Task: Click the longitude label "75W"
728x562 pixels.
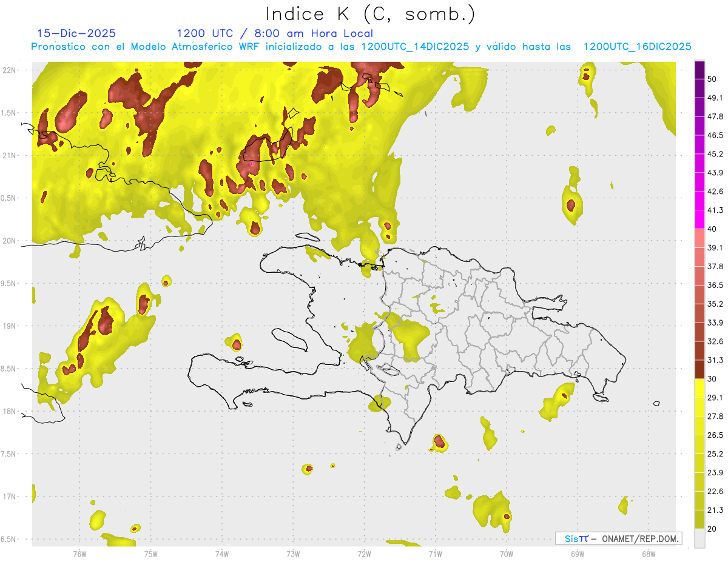Action: pos(151,554)
